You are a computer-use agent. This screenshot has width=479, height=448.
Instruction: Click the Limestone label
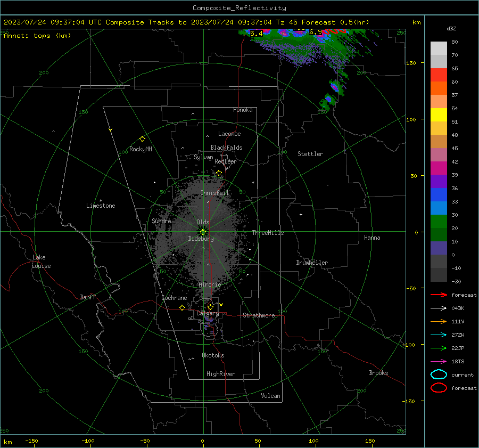tap(101, 206)
